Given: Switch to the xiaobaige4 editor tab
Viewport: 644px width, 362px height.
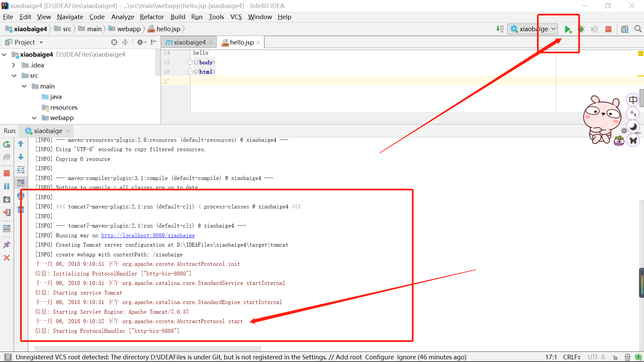Looking at the screenshot, I should (x=190, y=42).
